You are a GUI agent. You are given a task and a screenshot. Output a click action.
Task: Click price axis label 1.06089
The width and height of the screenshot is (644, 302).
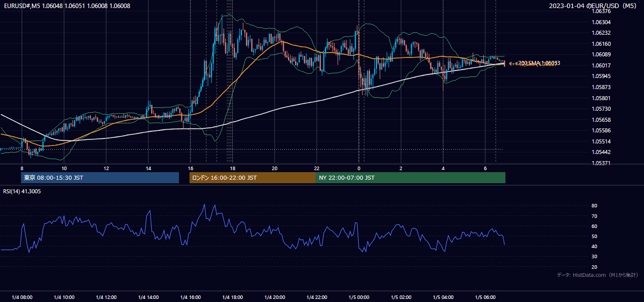601,54
